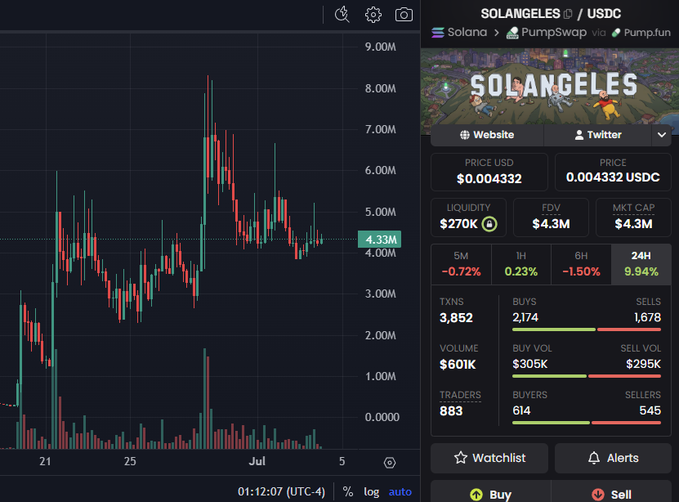The height and width of the screenshot is (502, 679).
Task: Open the Solana chain link
Action: [459, 32]
